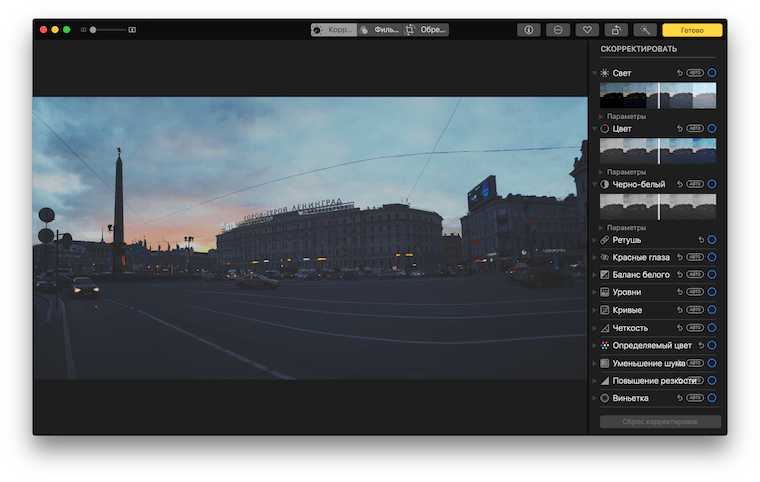Click the magic wand auto-enhance icon
Screen dimensions: 760x482
click(645, 30)
